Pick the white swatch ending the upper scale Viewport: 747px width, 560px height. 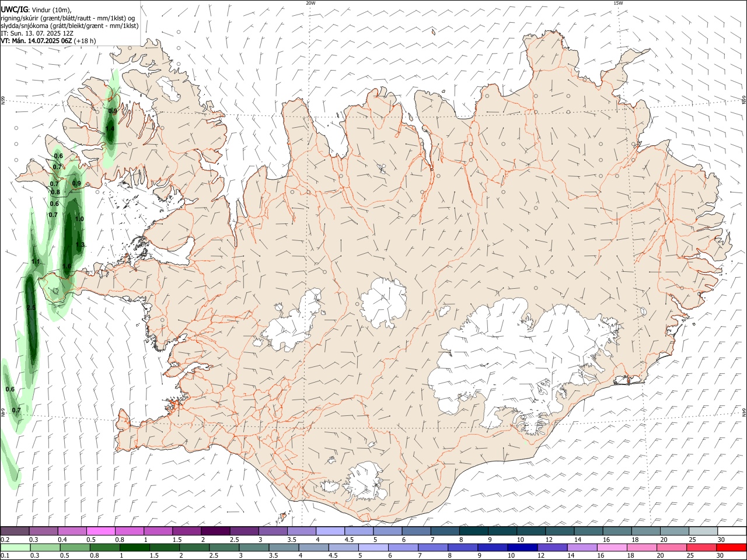coord(732,531)
